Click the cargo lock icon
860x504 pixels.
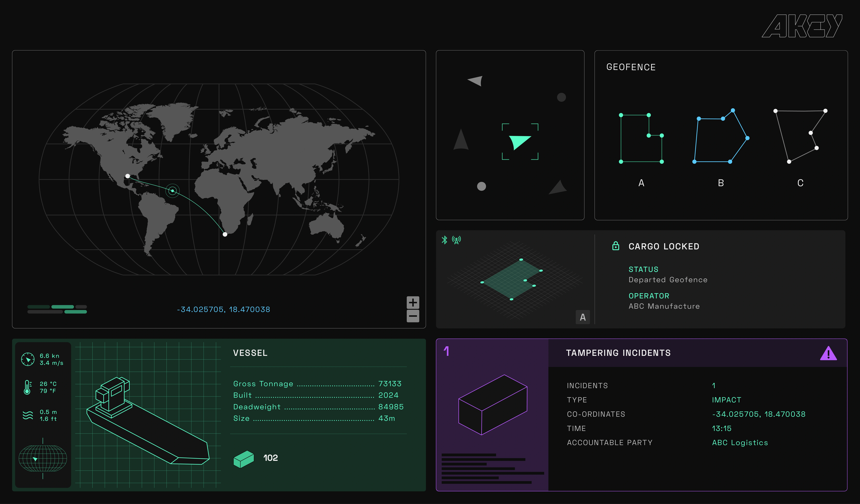(616, 246)
